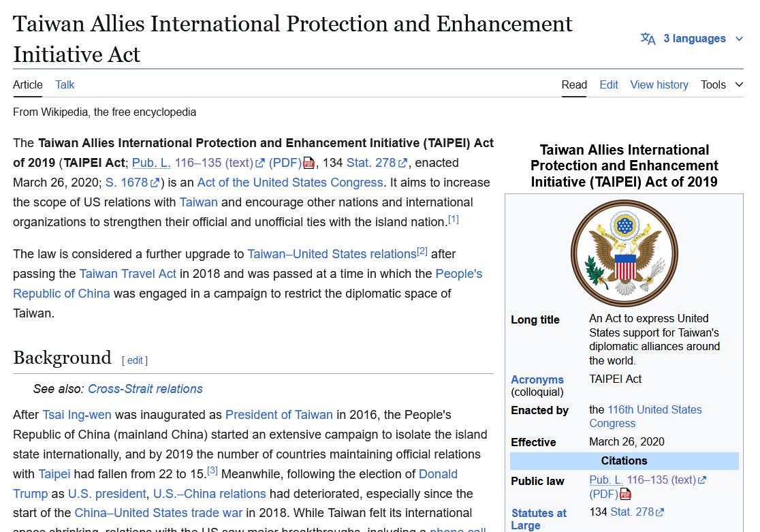Screen dimensions: 760x532
Task: Click the 'Public law' label in the infobox
Action: coord(537,482)
